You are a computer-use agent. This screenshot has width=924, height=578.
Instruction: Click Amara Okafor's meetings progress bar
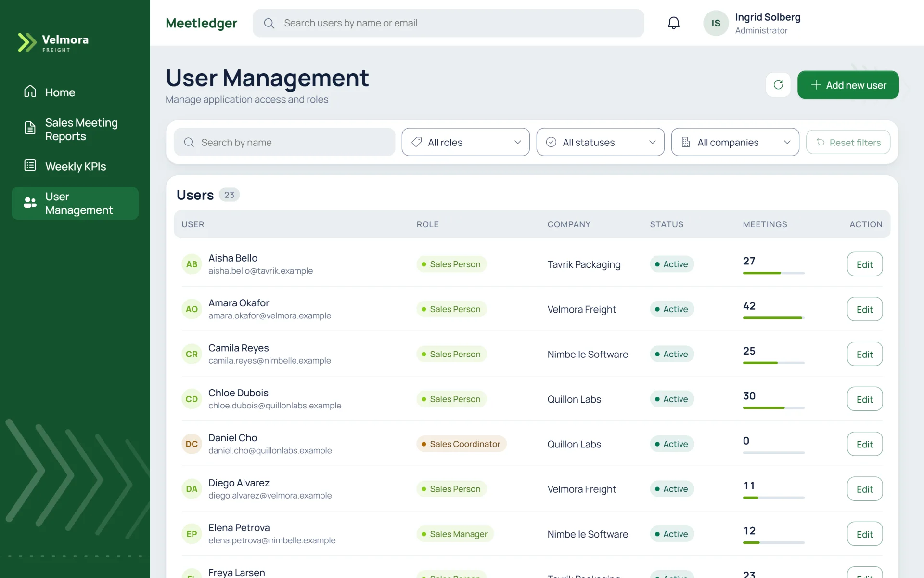(773, 318)
